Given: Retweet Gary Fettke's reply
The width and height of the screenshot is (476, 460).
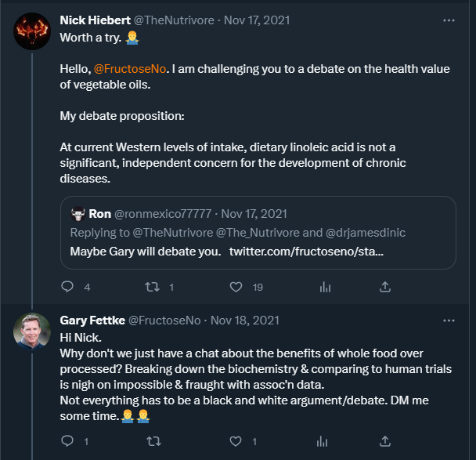Looking at the screenshot, I should pyautogui.click(x=152, y=442).
